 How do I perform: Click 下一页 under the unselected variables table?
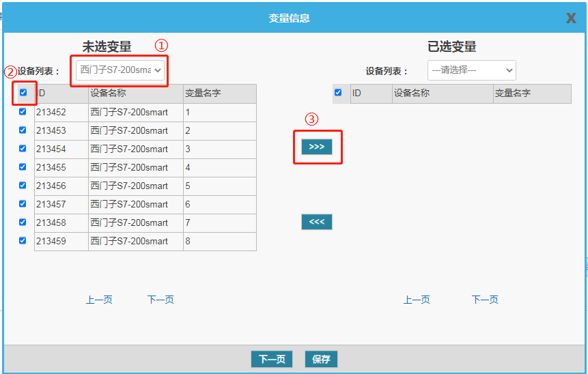(x=160, y=300)
